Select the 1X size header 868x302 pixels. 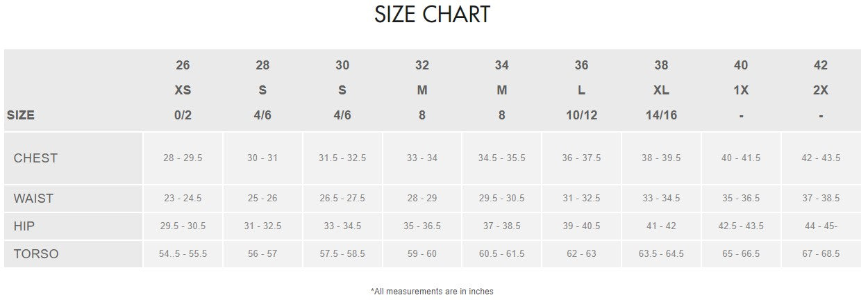(741, 90)
